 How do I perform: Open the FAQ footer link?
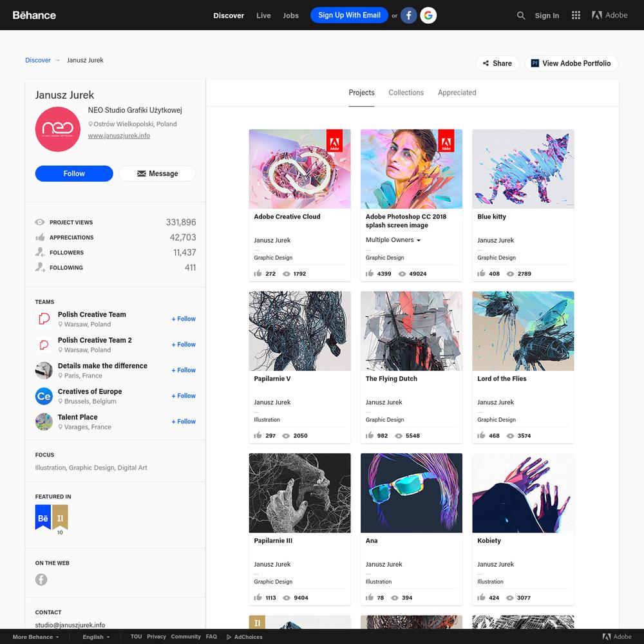211,637
